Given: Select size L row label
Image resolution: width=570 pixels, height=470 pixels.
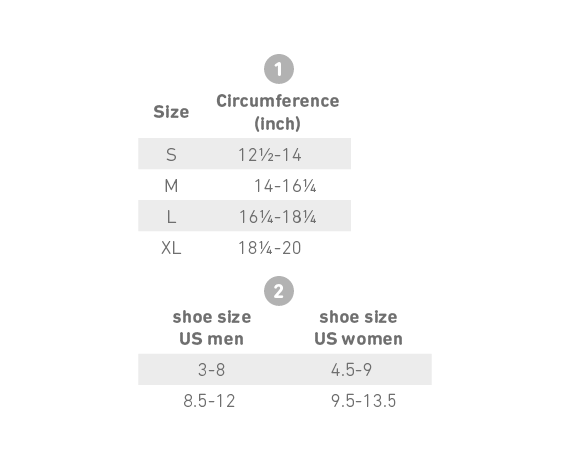Looking at the screenshot, I should tap(172, 217).
